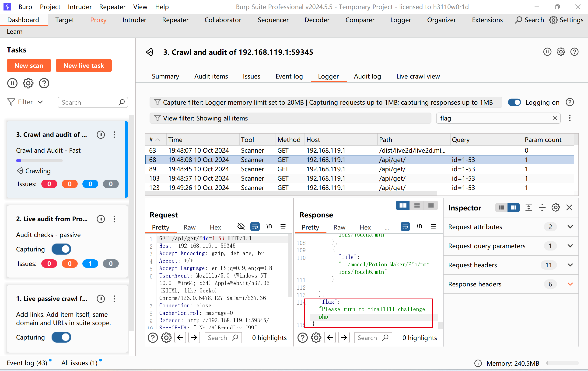Open options menu for Live passive crawl task
588x371 pixels.
pos(114,299)
